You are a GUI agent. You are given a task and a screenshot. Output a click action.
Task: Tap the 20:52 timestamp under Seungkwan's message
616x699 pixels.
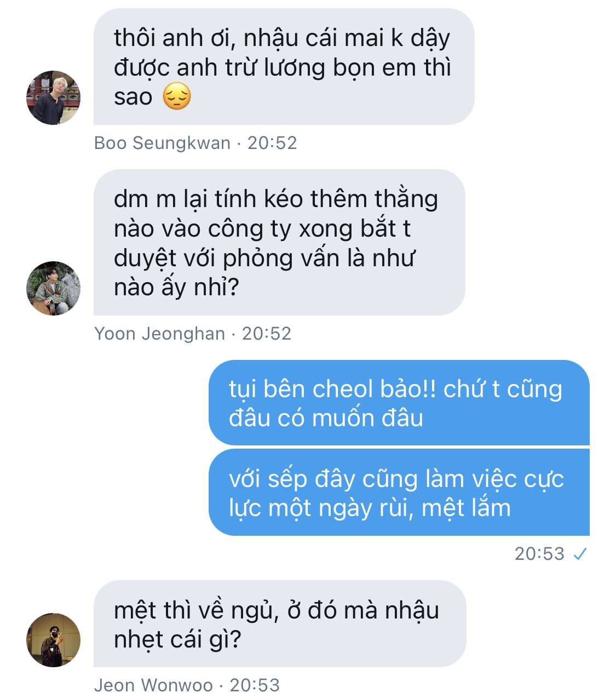click(x=272, y=143)
